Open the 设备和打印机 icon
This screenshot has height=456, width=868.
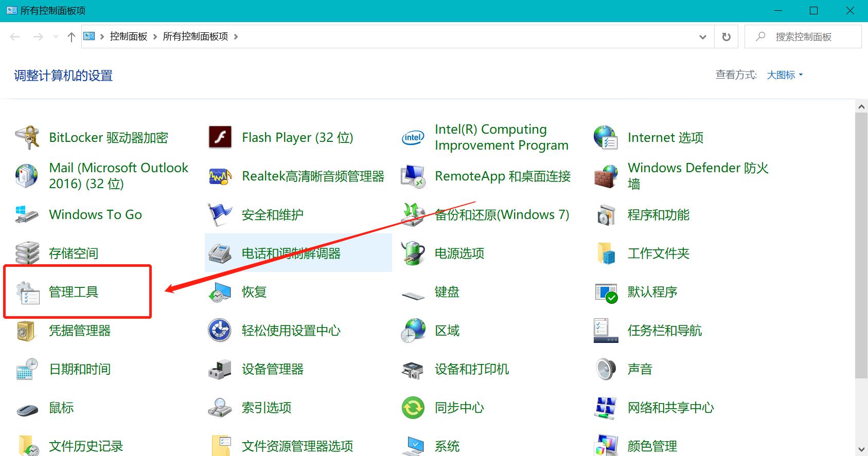pyautogui.click(x=413, y=369)
